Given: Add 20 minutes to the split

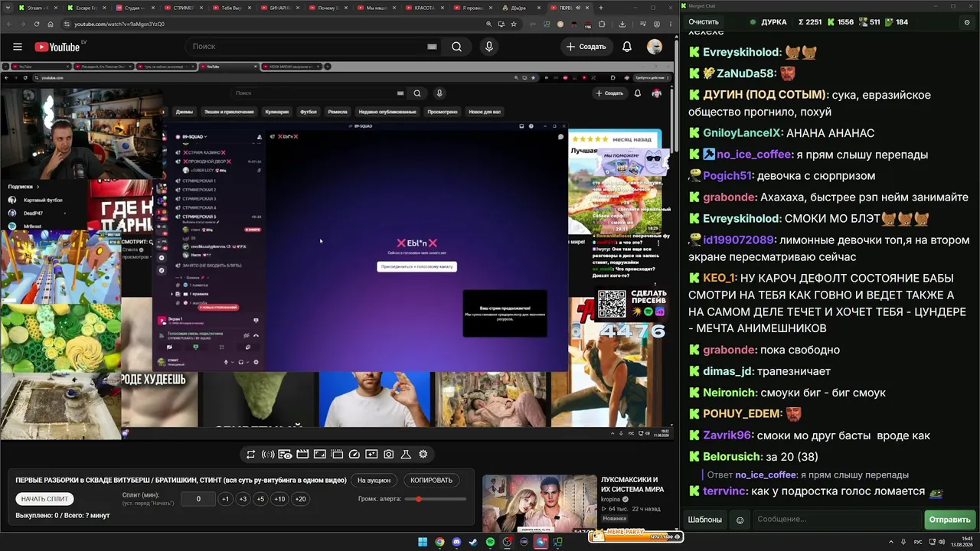Looking at the screenshot, I should point(300,499).
